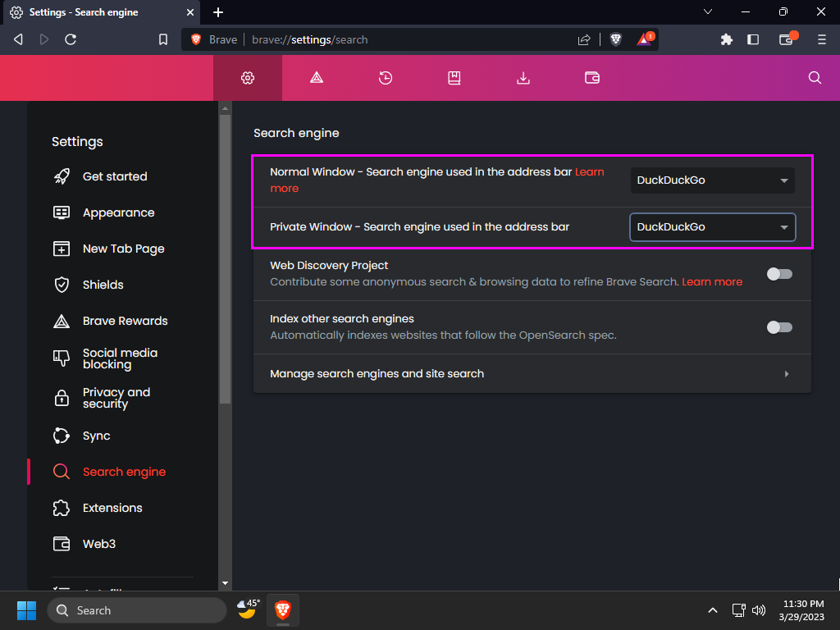Toggle the sidebar panel icon

[x=753, y=39]
